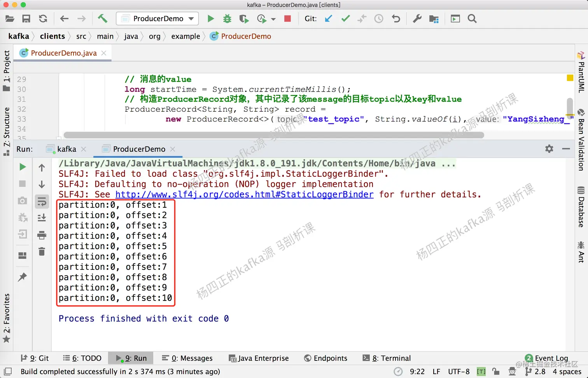Hide the Run tool window
Screen dimensions: 588x378
click(566, 149)
